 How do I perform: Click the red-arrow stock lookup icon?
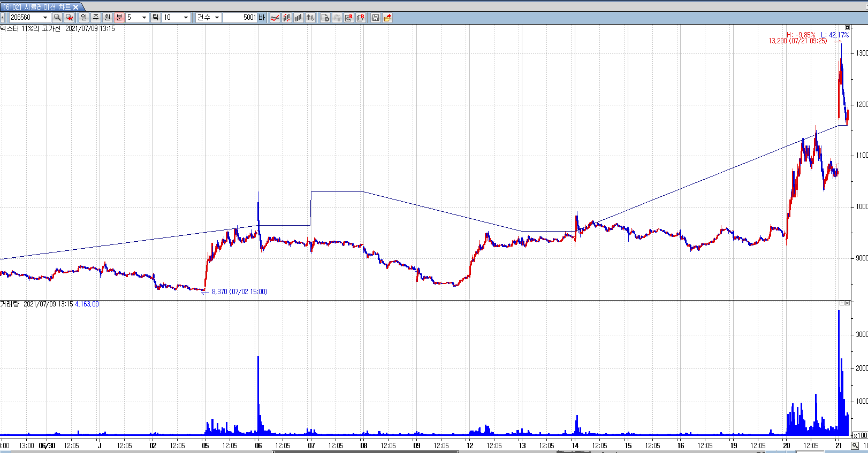(69, 18)
